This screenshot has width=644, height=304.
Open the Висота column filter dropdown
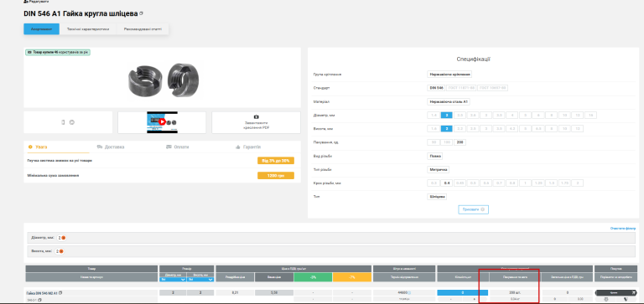tap(200, 280)
